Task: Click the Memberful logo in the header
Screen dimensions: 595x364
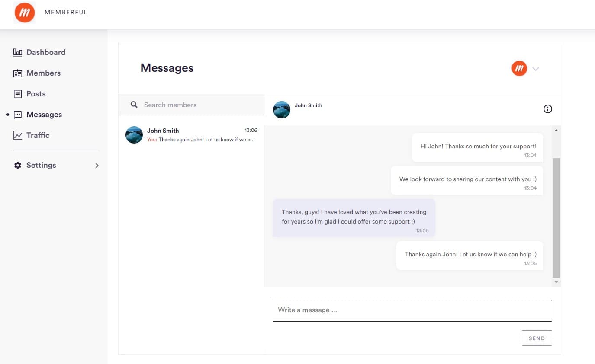Action: pos(25,13)
